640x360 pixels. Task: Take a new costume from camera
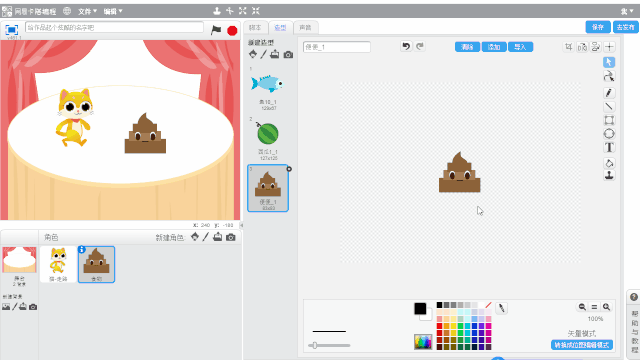pos(288,55)
